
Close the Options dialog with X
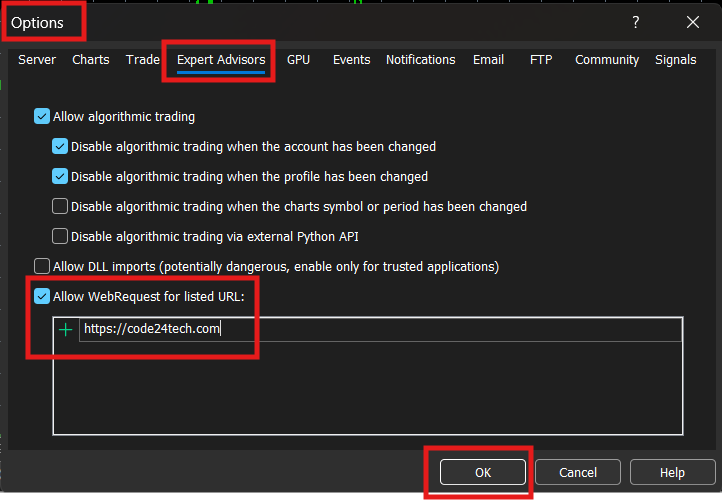click(692, 22)
